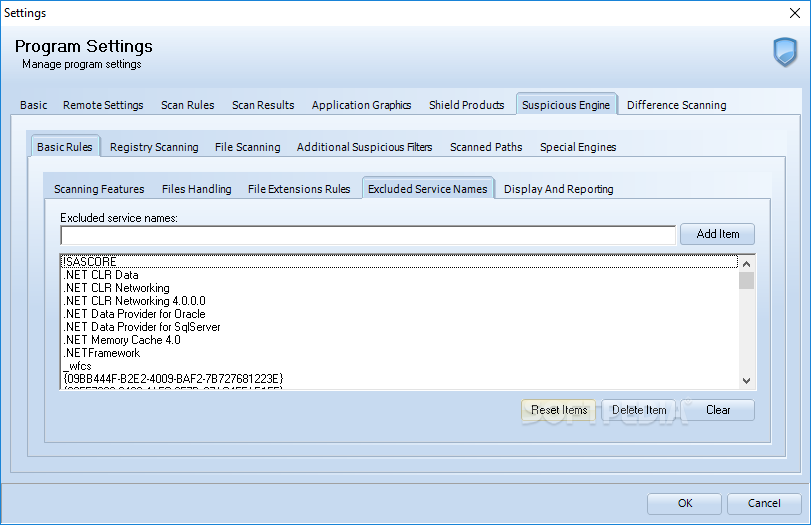Click the Reset Items button
Screen dimensions: 811x525
tap(559, 410)
